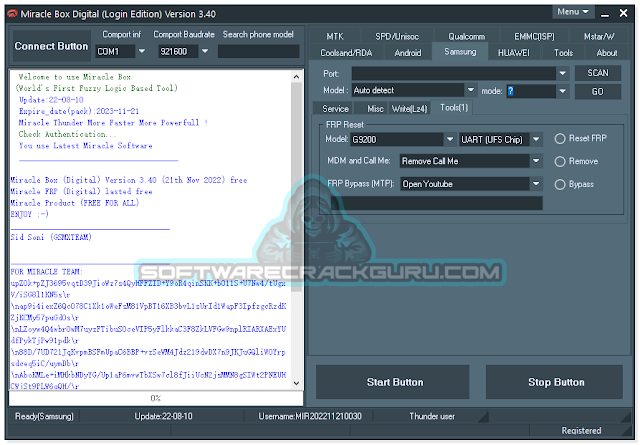Focus the Search phone model field
The height and width of the screenshot is (445, 640).
[x=258, y=51]
